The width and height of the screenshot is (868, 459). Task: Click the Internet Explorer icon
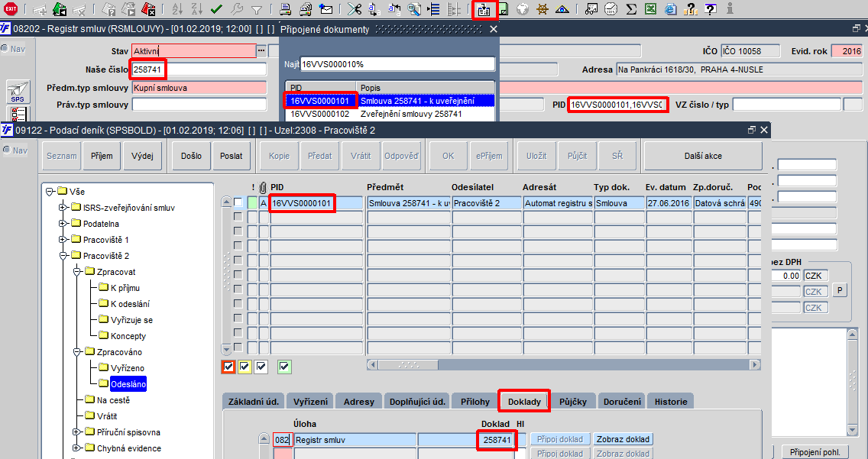(670, 9)
